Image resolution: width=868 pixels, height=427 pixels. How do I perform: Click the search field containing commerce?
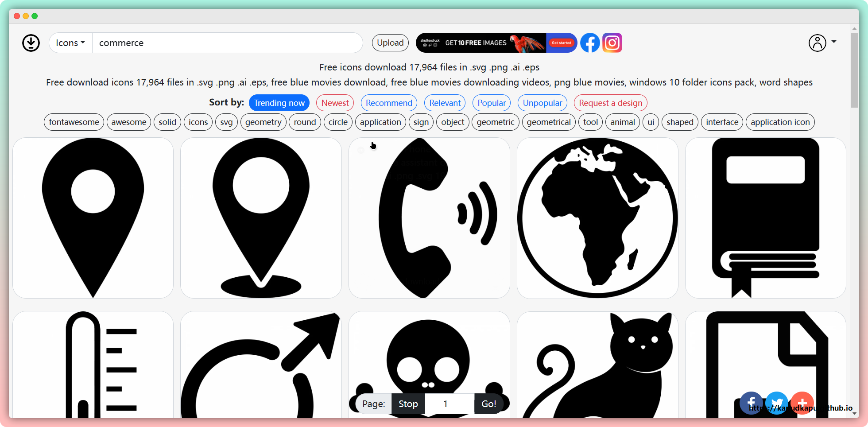(x=227, y=43)
